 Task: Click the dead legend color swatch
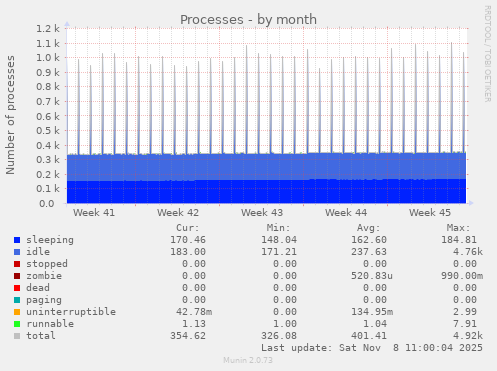[17, 288]
